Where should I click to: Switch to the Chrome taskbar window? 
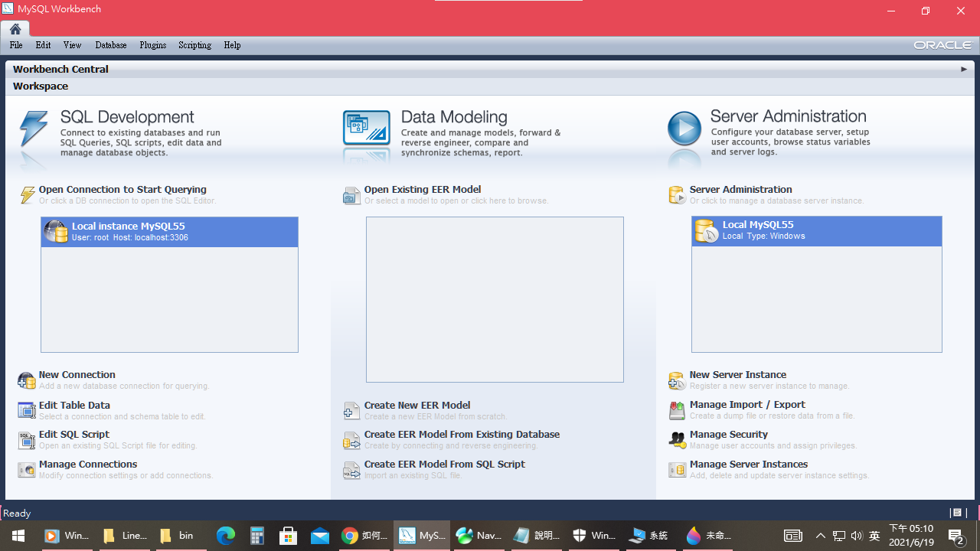click(364, 536)
